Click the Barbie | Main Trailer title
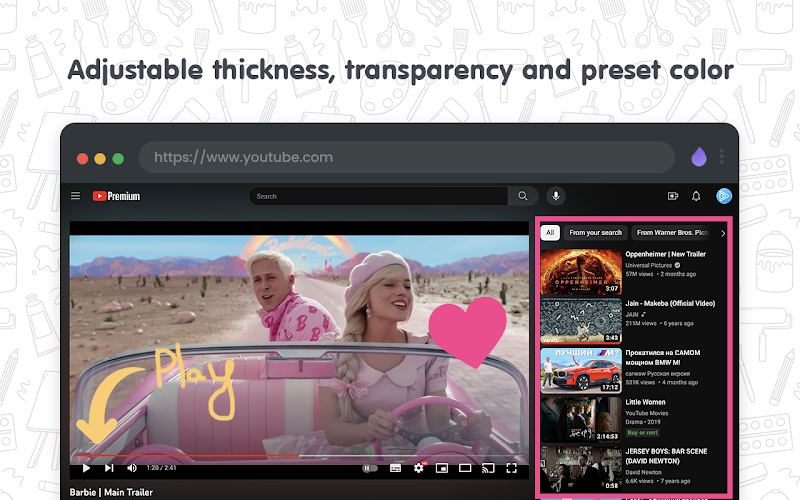800x500 pixels. click(111, 492)
